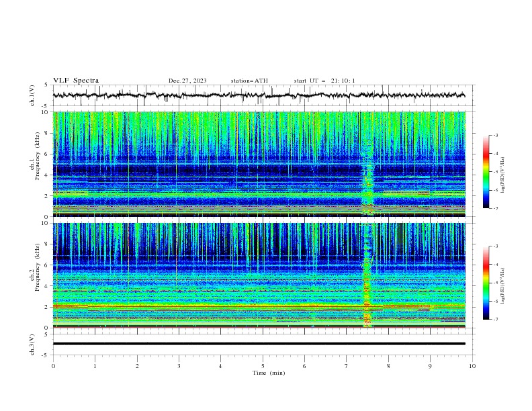Click the broadband burst in the ch.1 spectrogram
Screen dimensions: 532x411
368,177
